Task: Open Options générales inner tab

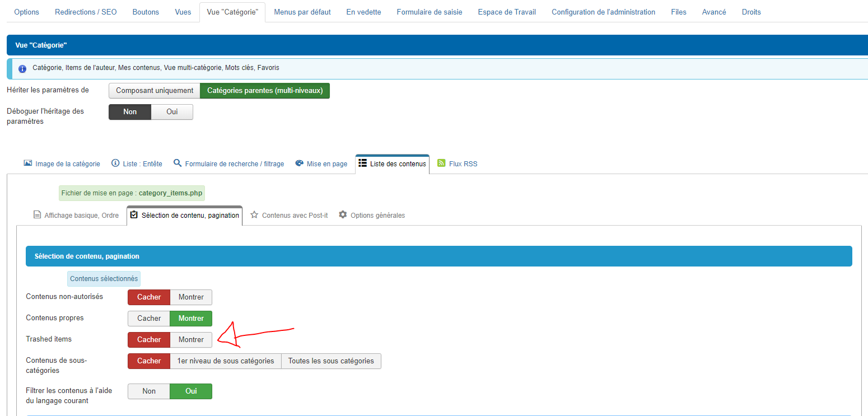Action: [372, 215]
